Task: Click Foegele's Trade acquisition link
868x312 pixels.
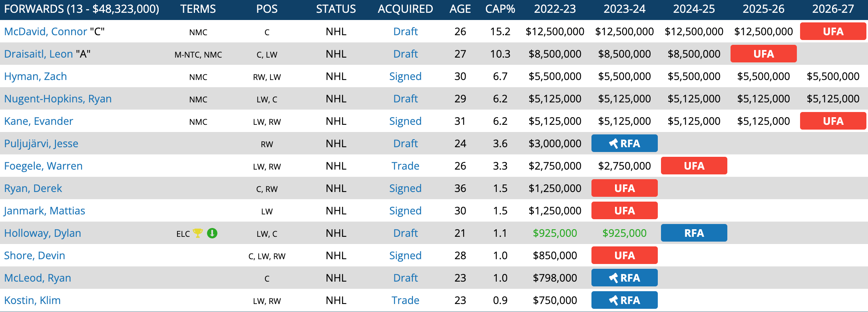Action: (x=405, y=166)
